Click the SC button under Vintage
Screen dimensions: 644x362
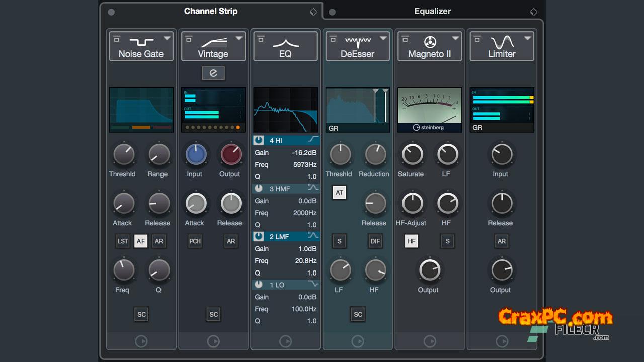[214, 315]
